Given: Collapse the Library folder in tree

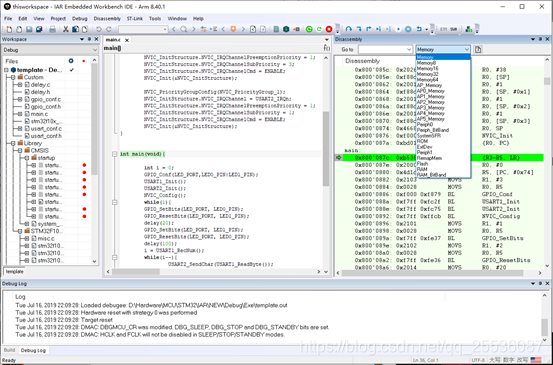Looking at the screenshot, I should coord(13,143).
